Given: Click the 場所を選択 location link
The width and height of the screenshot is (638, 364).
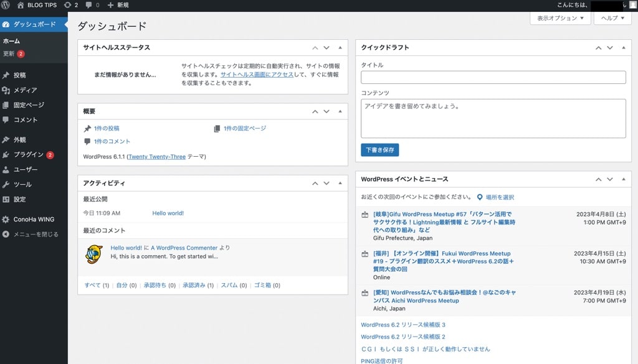Looking at the screenshot, I should click(500, 197).
